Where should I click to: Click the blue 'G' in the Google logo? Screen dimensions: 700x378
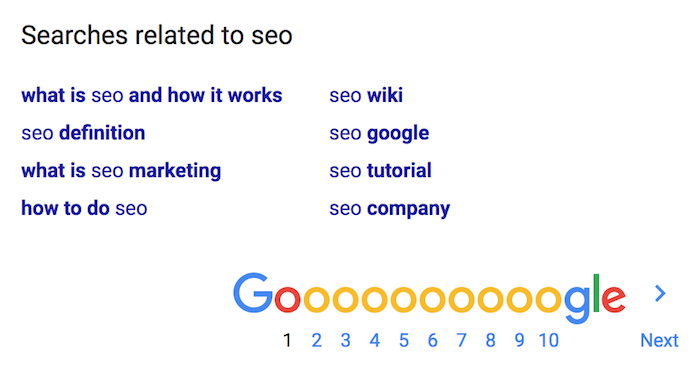[253, 293]
